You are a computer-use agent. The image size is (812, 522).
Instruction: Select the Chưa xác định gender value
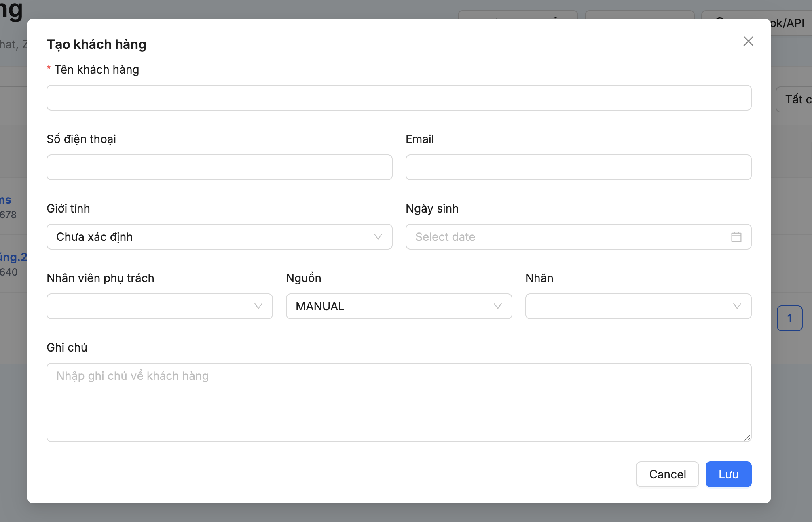click(x=94, y=237)
